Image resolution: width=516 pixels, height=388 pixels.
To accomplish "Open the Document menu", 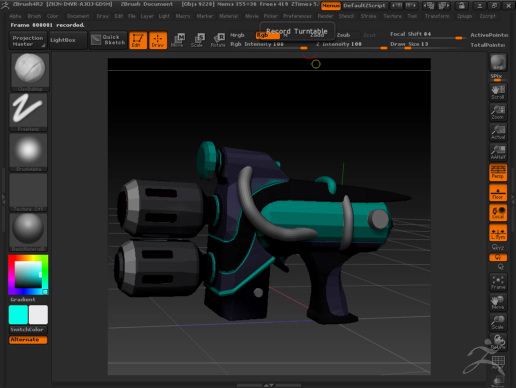I will 78,16.
